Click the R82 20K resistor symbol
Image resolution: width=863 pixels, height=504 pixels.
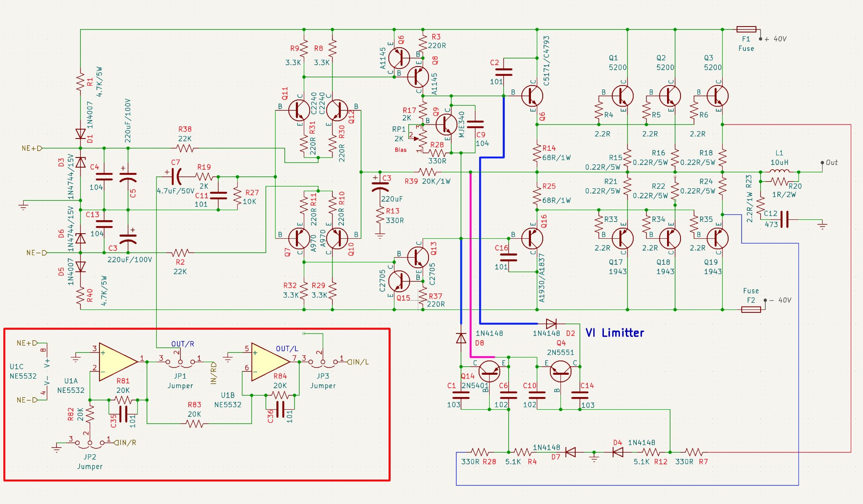tap(90, 414)
